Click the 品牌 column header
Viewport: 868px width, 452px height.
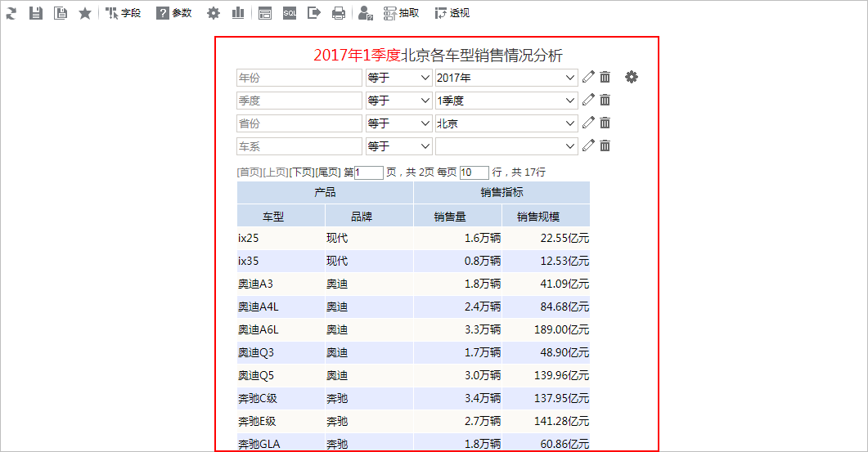(x=369, y=216)
